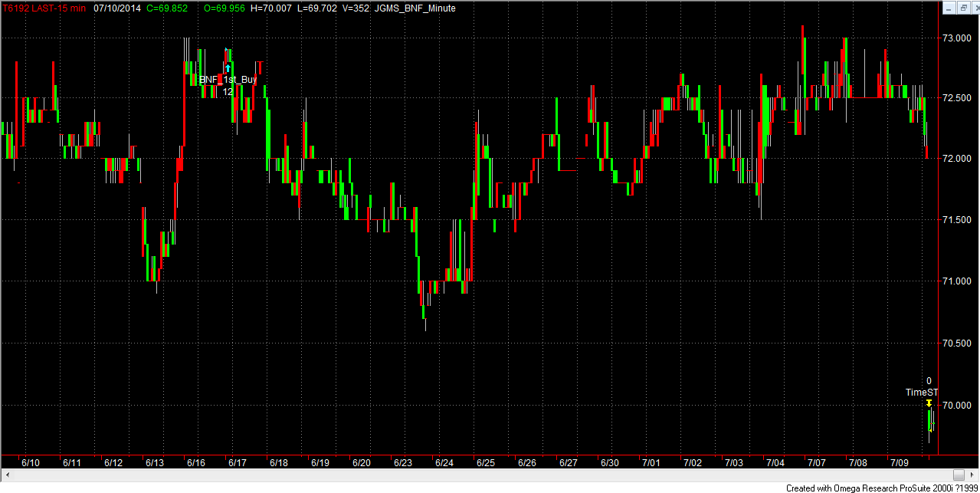Click the scrollbar left arrow

pyautogui.click(x=5, y=475)
